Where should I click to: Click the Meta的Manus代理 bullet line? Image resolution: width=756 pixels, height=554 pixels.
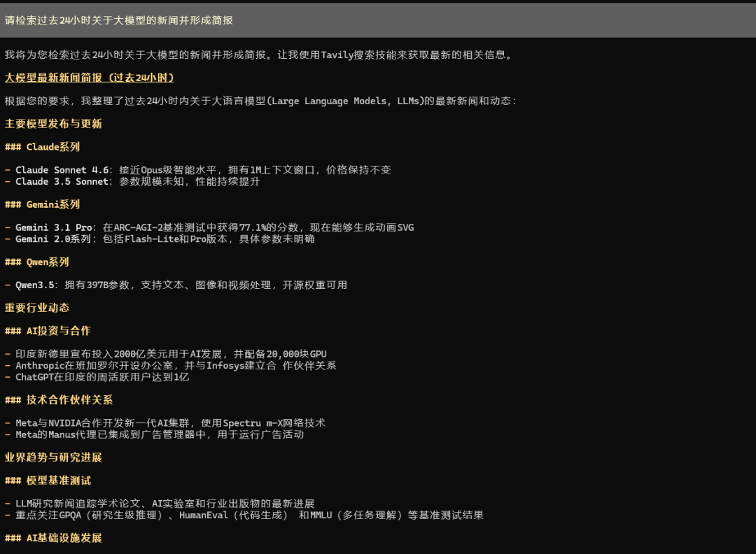[154, 434]
